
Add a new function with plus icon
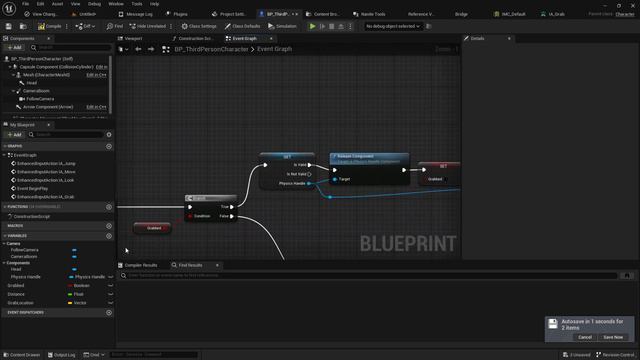pyautogui.click(x=109, y=207)
